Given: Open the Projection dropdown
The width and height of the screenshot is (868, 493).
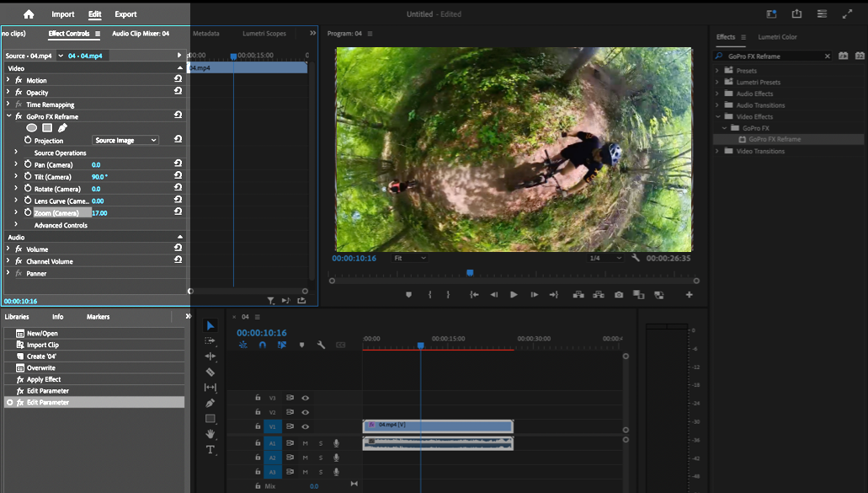Looking at the screenshot, I should tap(125, 141).
